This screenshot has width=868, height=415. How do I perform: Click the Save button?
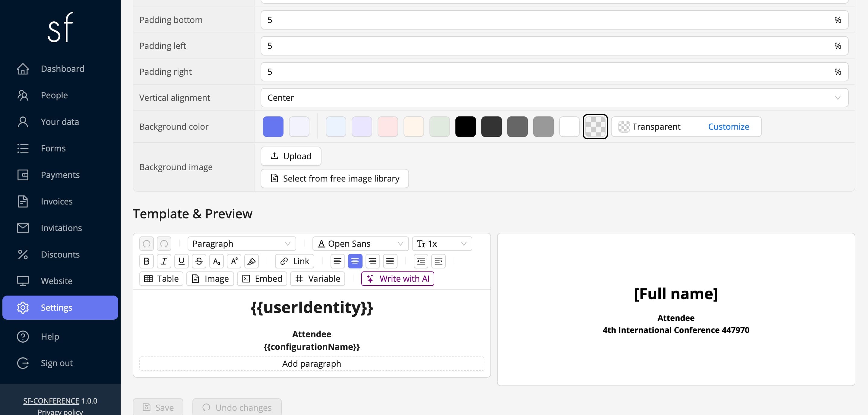point(158,407)
